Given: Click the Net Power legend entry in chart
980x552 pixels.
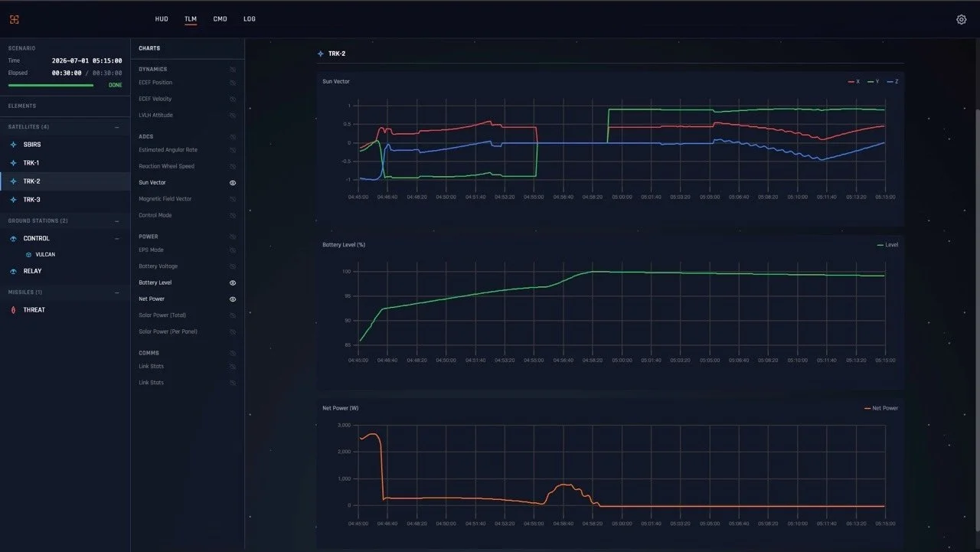Looking at the screenshot, I should pos(881,408).
